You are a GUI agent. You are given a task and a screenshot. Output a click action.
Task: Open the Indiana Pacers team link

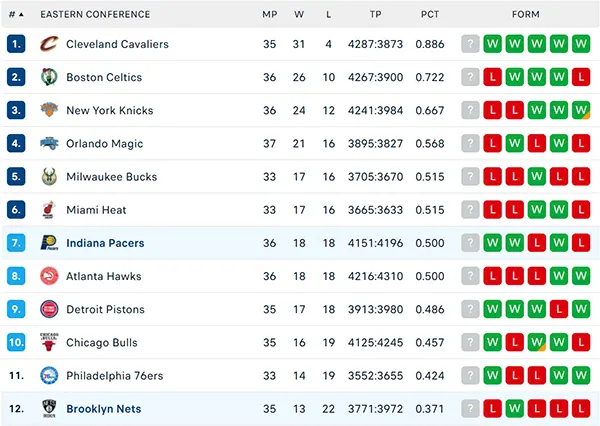(x=105, y=243)
